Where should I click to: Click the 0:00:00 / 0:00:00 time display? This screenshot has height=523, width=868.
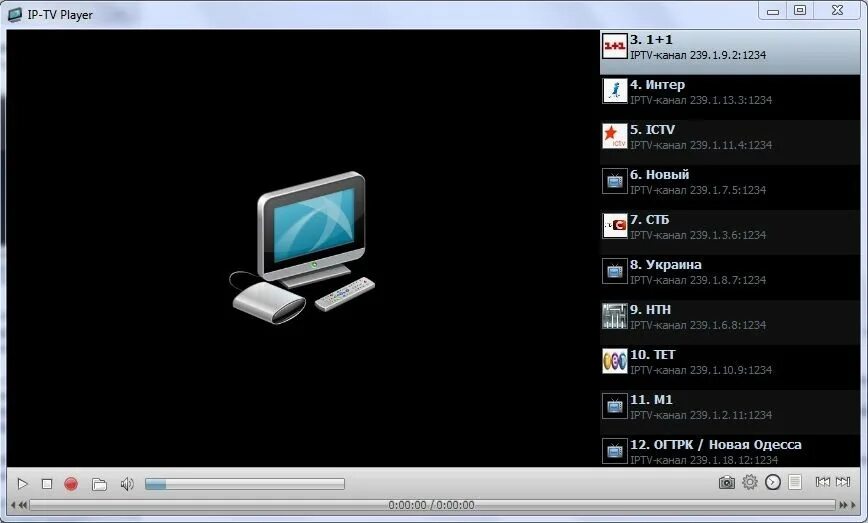(x=431, y=505)
